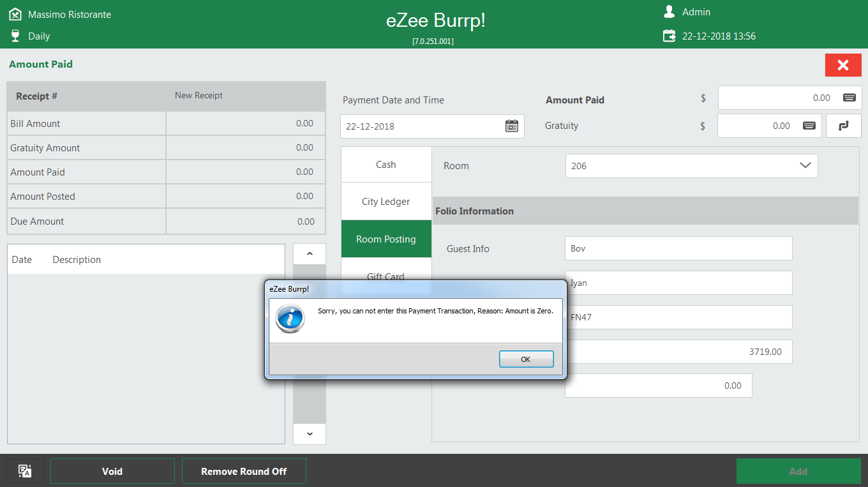Click the Date column header
Screen dimensions: 868x487
click(x=22, y=260)
